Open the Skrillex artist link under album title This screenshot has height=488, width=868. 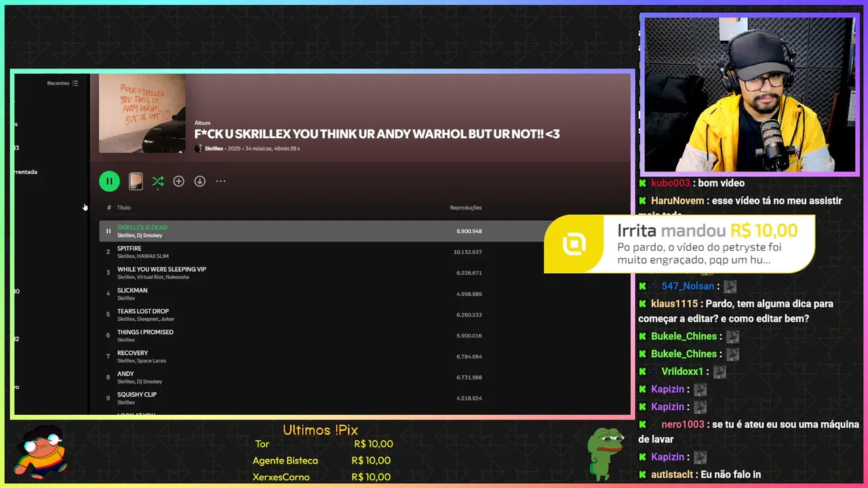click(x=214, y=148)
